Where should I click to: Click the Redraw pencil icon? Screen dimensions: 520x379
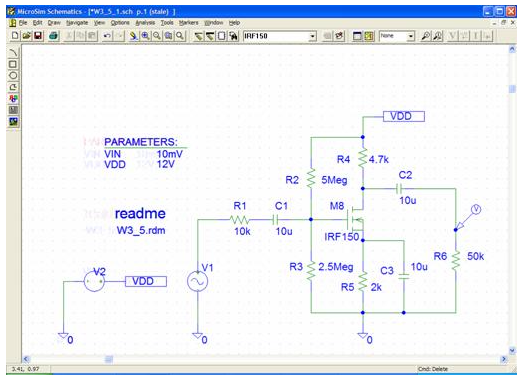click(x=133, y=36)
